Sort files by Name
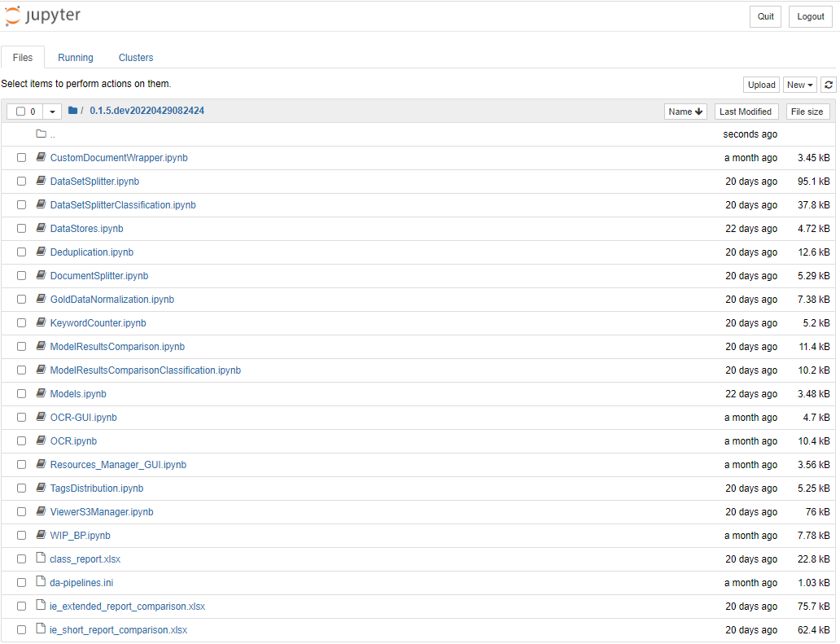This screenshot has height=644, width=840. [x=685, y=112]
